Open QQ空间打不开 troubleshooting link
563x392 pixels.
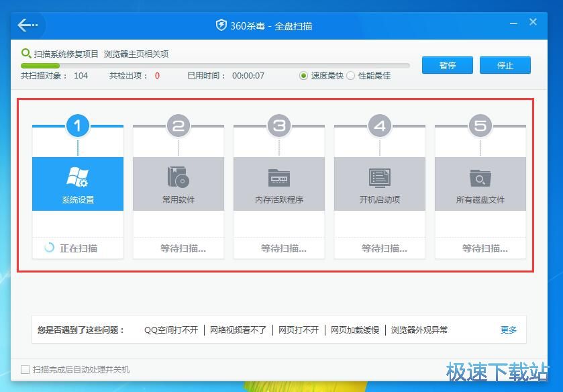pyautogui.click(x=171, y=330)
